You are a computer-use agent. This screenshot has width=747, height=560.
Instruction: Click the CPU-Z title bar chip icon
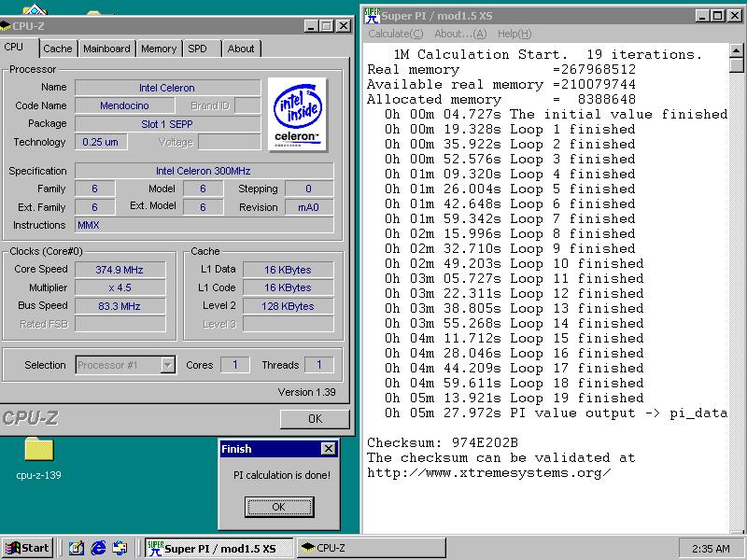pyautogui.click(x=5, y=26)
